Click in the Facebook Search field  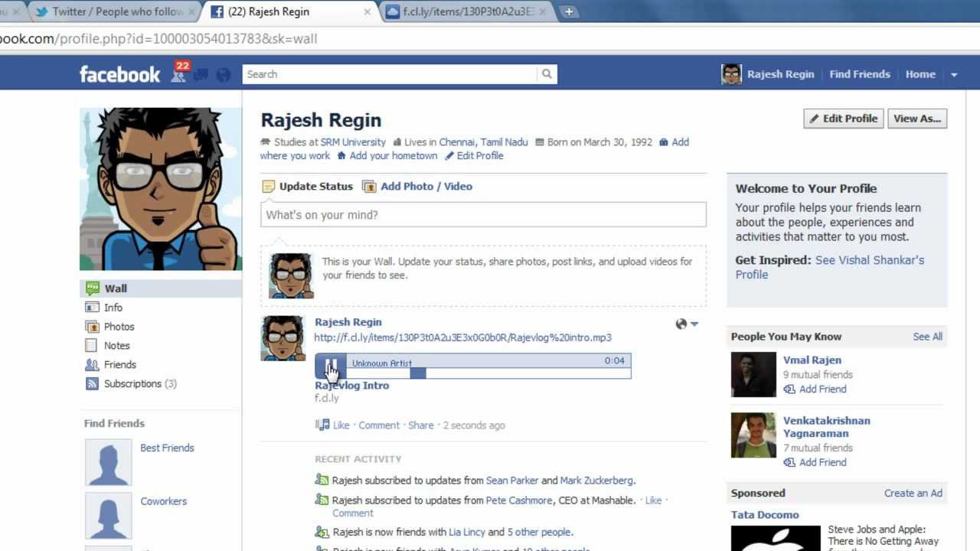(x=390, y=74)
